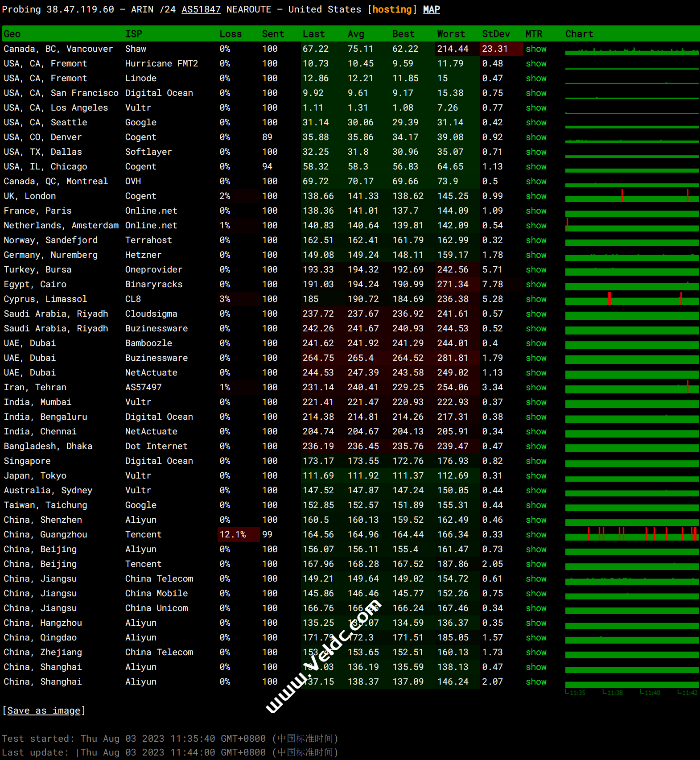Click the AS57497 ISP cell

coord(143,387)
